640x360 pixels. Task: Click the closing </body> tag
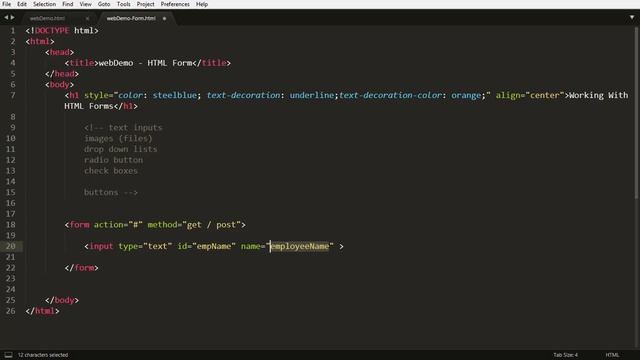[x=62, y=300]
